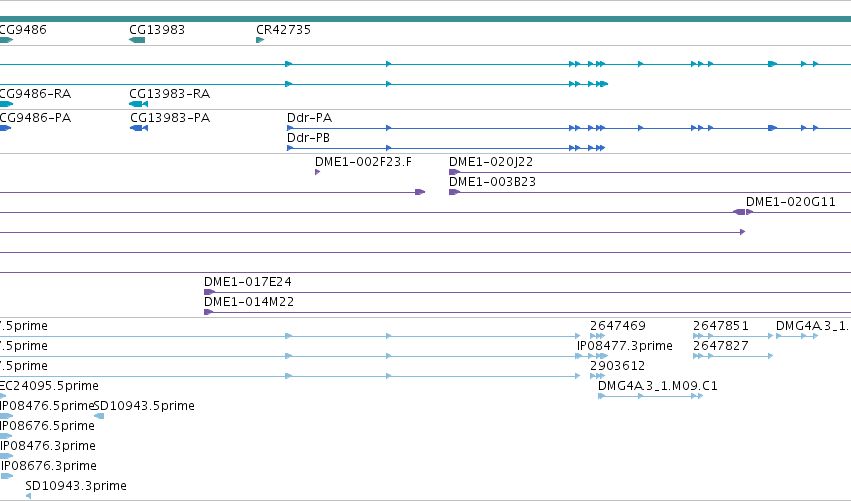
Task: Select the CG13983 gene label
Action: 157,29
